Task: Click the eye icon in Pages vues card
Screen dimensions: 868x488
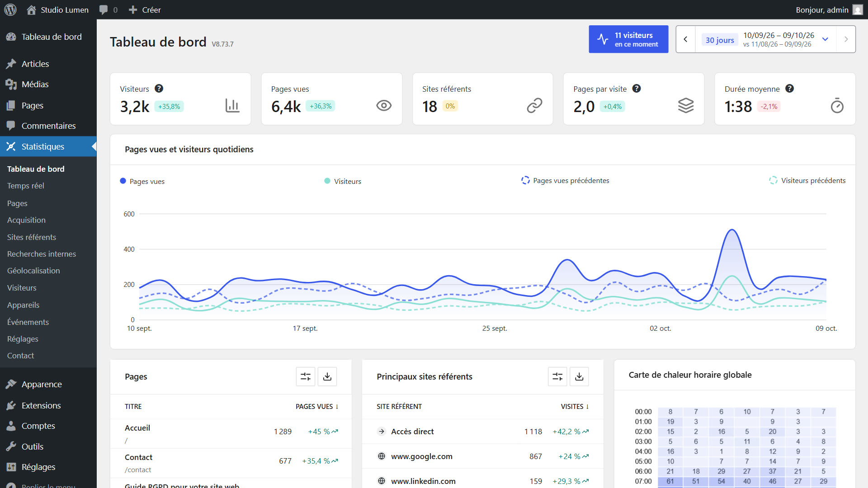Action: coord(384,106)
